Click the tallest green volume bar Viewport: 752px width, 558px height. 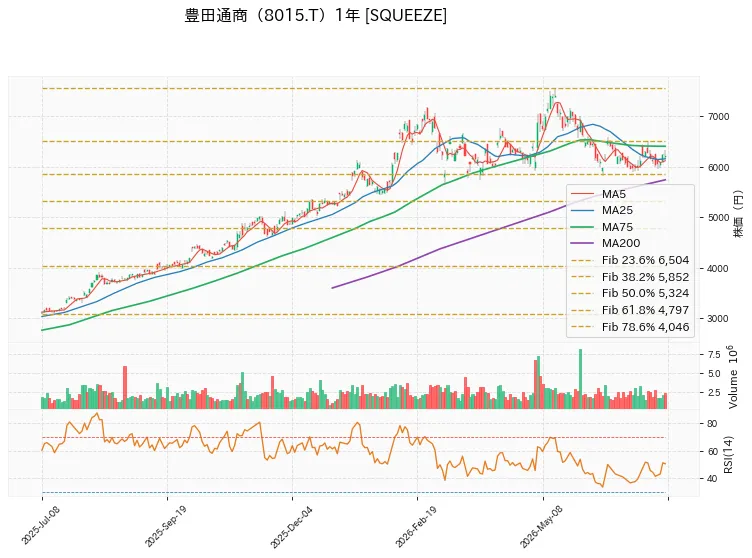(x=580, y=379)
